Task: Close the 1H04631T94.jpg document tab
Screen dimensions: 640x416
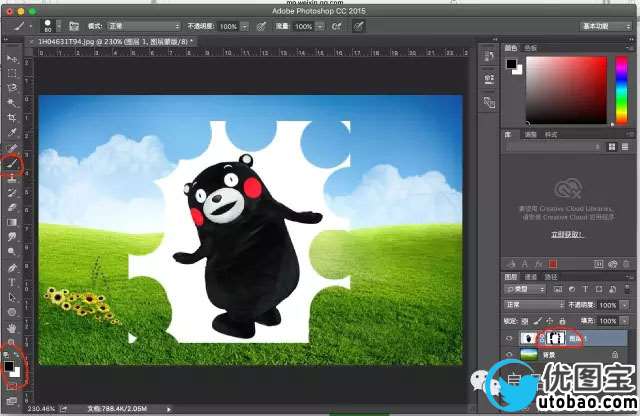Action: click(31, 42)
